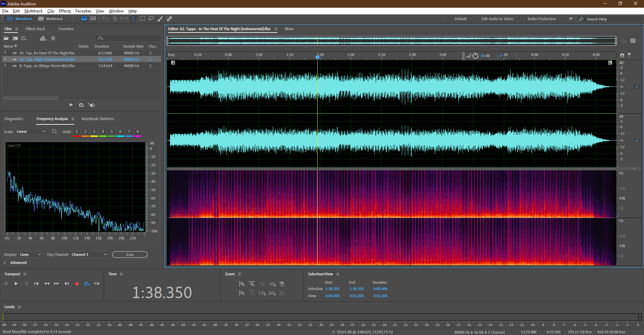Image resolution: width=644 pixels, height=335 pixels.
Task: Click Insert into Multitrack icon
Action: (43, 38)
